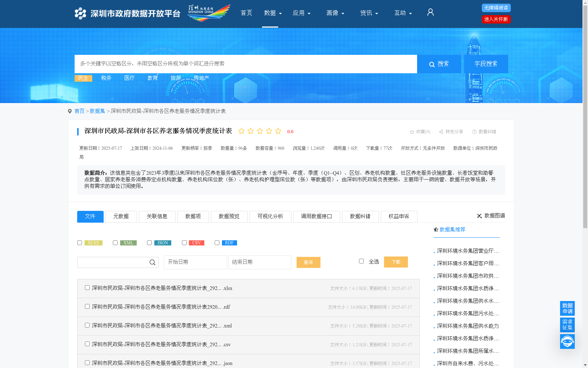Expand the 资讯 nav dropdown
The width and height of the screenshot is (588, 368).
[x=369, y=13]
